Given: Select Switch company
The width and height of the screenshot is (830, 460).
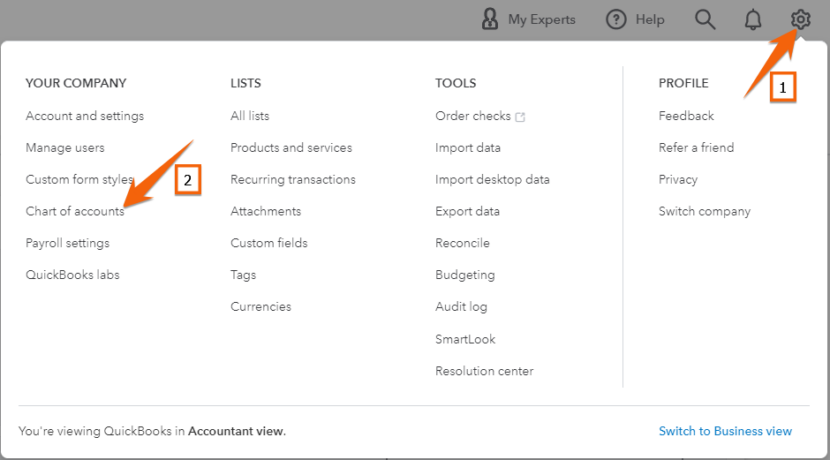Looking at the screenshot, I should tap(705, 212).
